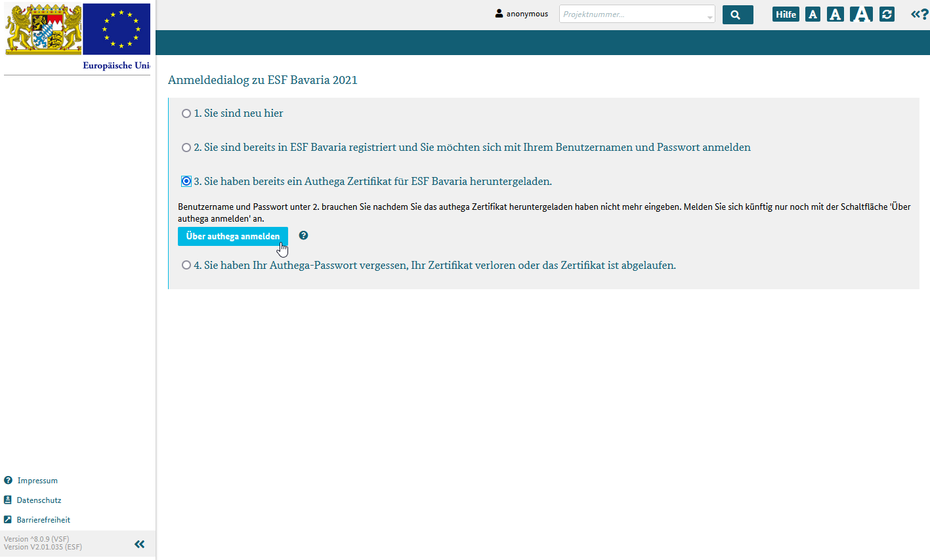Click the anonymous user icon
This screenshot has height=560, width=930.
(x=499, y=14)
